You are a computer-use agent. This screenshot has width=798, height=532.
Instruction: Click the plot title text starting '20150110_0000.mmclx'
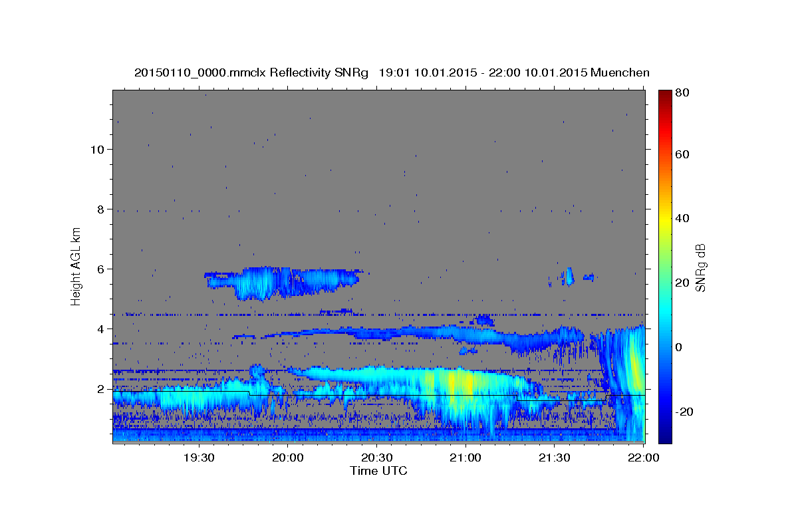(x=392, y=73)
